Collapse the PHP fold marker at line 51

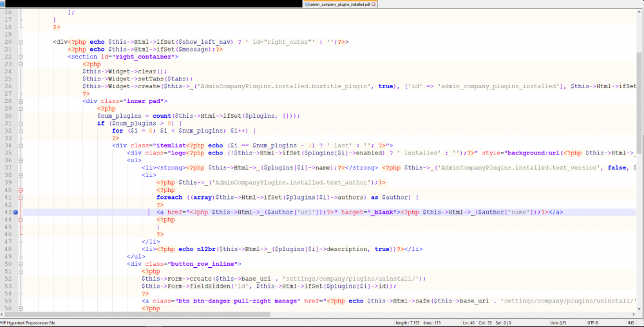coord(21,271)
